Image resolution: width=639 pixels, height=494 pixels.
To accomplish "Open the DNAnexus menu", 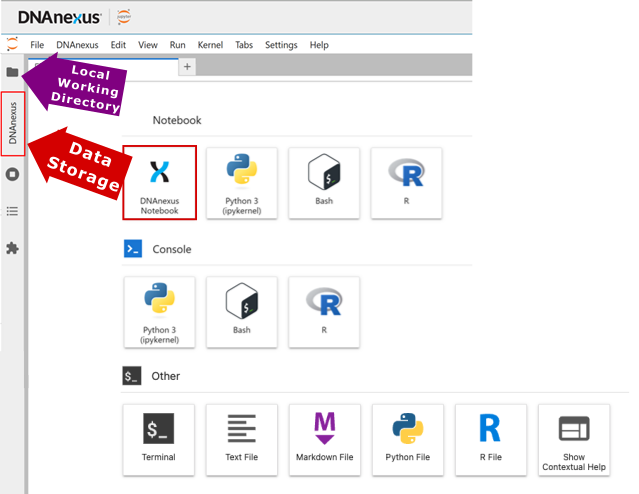I will (77, 45).
